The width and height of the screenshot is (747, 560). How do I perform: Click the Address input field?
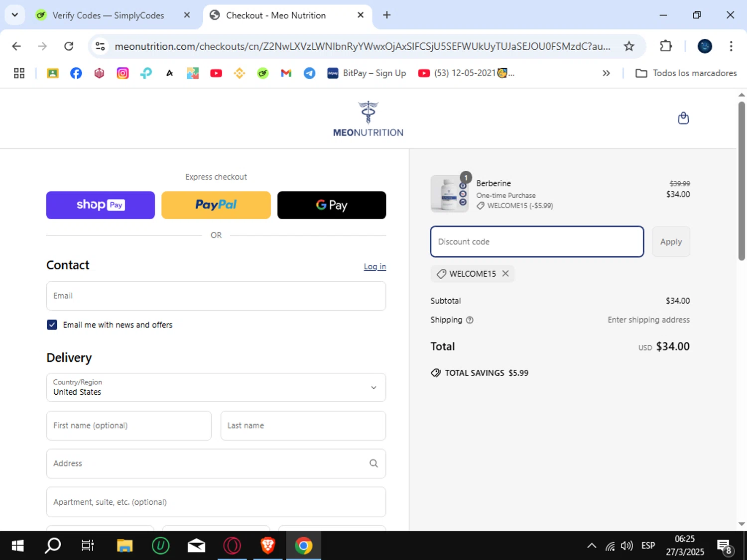pyautogui.click(x=216, y=463)
